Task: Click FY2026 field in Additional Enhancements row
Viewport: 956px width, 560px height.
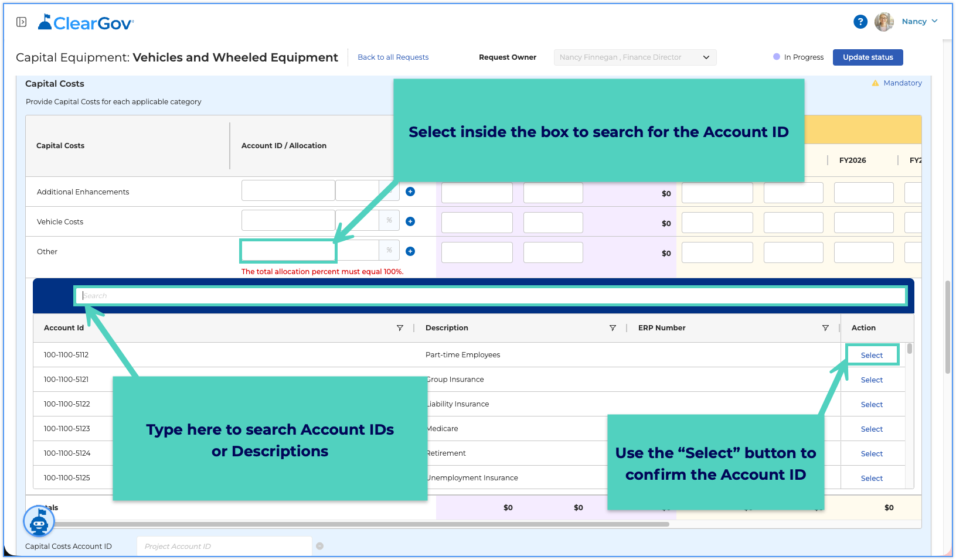Action: pyautogui.click(x=863, y=193)
